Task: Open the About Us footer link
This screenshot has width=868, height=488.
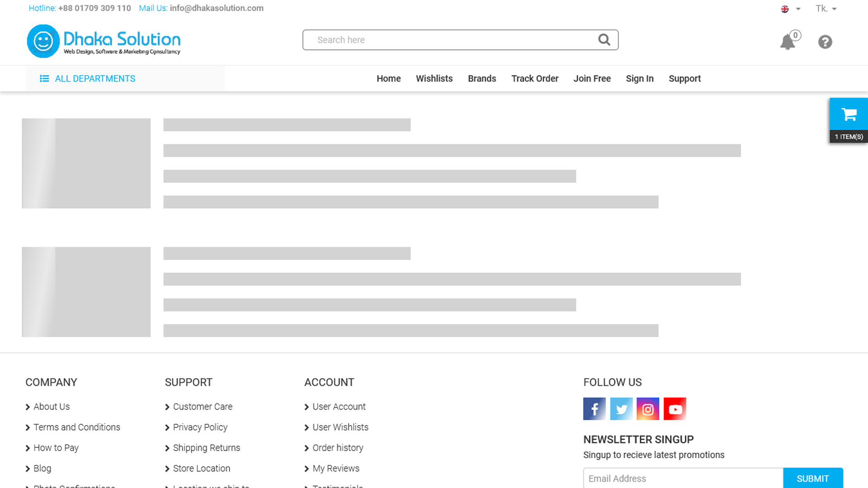Action: click(x=52, y=407)
